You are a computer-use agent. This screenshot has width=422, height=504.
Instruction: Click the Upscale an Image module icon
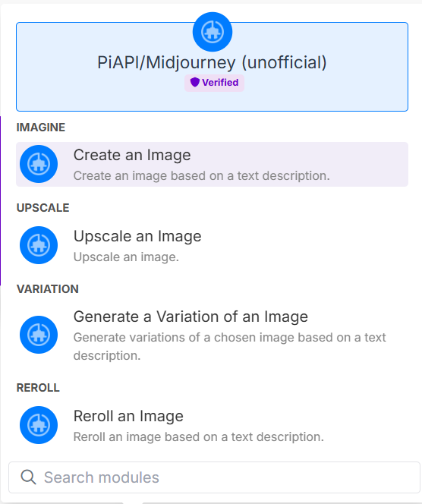coord(39,245)
